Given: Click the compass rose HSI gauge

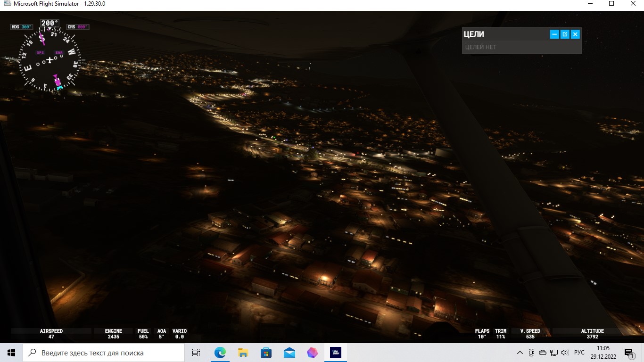Looking at the screenshot, I should (x=50, y=60).
